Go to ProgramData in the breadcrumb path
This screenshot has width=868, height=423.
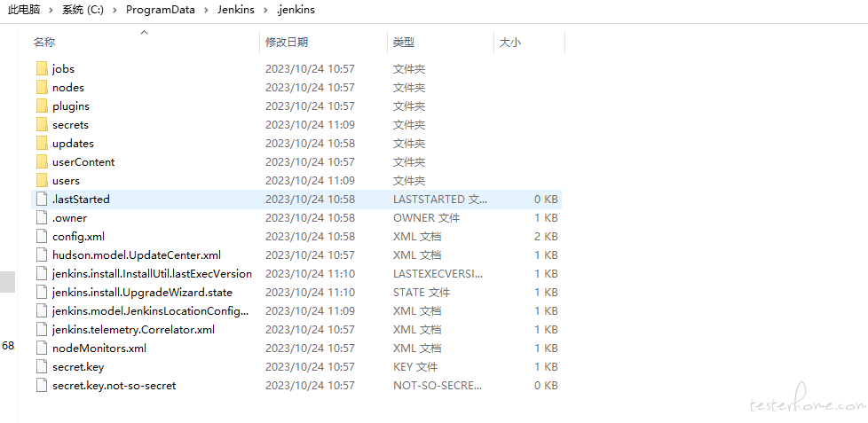161,10
